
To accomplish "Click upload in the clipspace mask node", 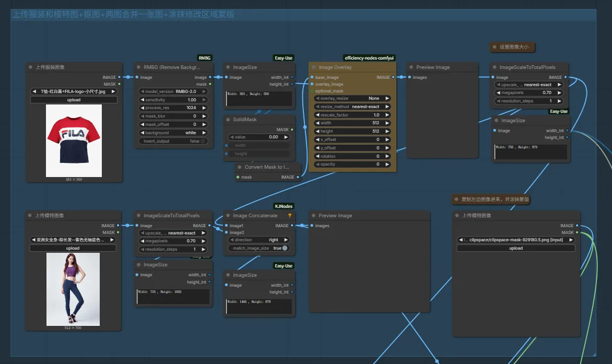I will pos(515,248).
